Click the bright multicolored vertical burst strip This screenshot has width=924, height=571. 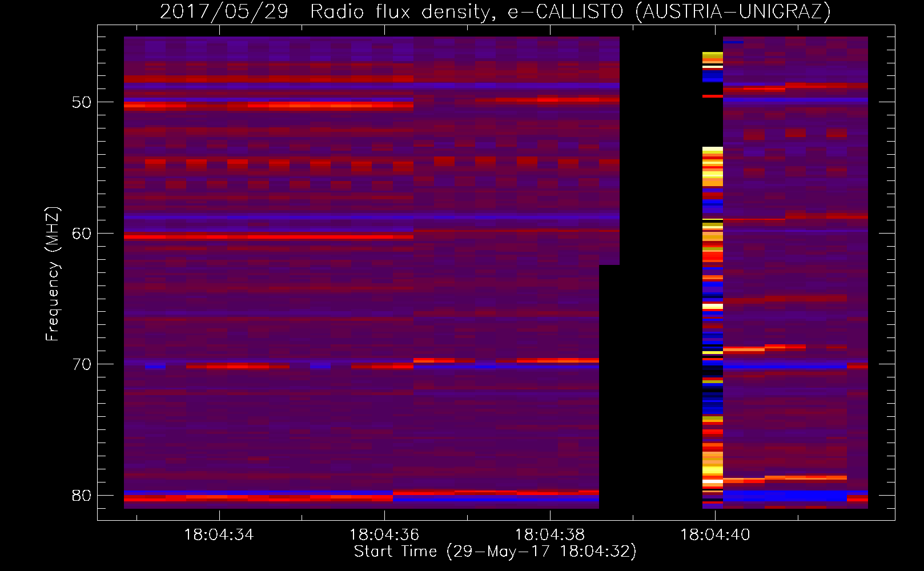pos(712,280)
